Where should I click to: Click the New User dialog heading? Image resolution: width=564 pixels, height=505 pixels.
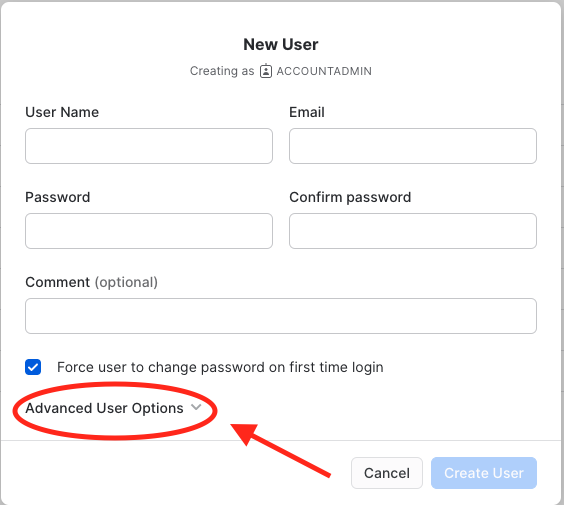pyautogui.click(x=281, y=45)
